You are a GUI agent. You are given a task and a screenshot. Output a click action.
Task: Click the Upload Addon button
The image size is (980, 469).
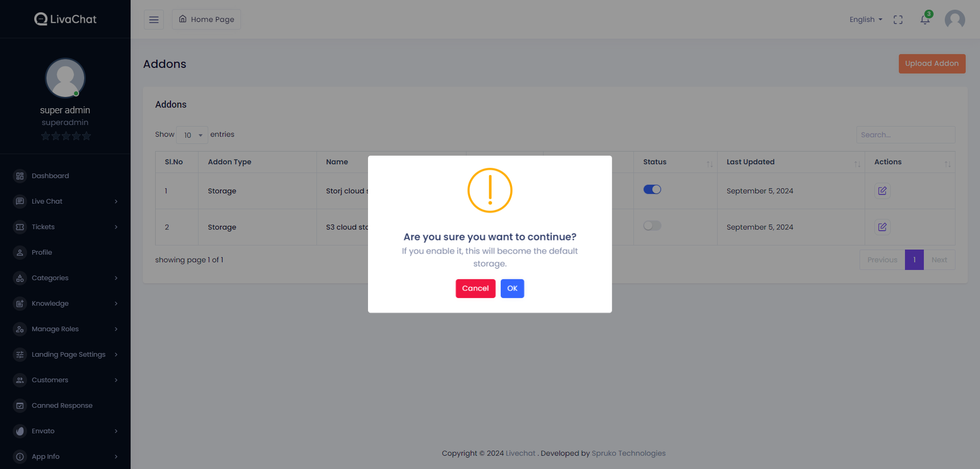pyautogui.click(x=932, y=64)
